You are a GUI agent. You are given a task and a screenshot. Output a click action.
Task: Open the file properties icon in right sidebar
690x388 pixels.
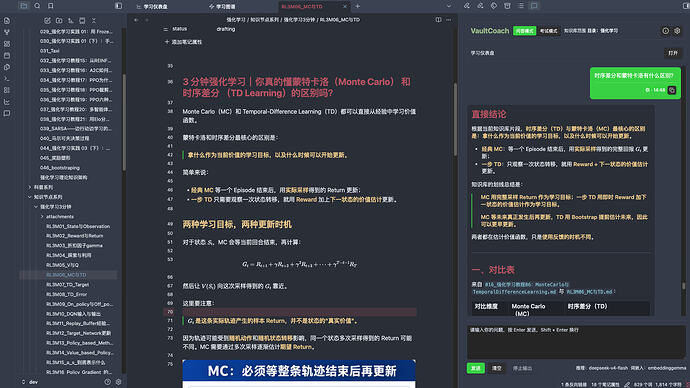coord(507,6)
